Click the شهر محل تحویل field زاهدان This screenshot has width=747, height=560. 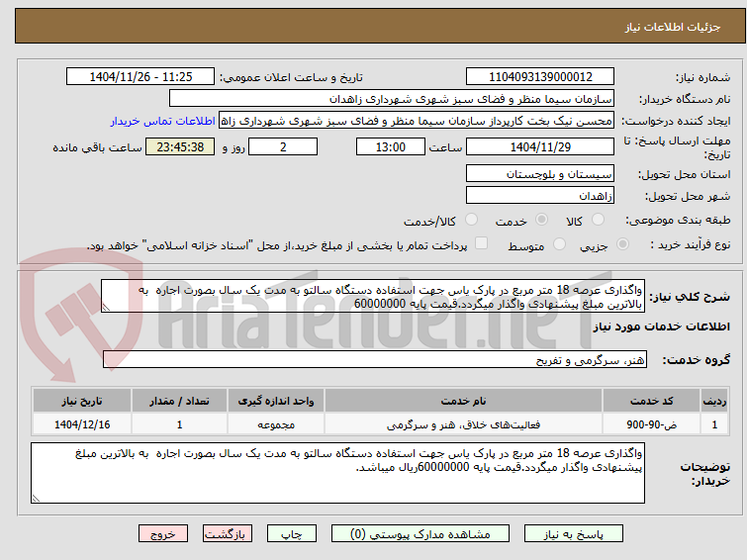540,195
